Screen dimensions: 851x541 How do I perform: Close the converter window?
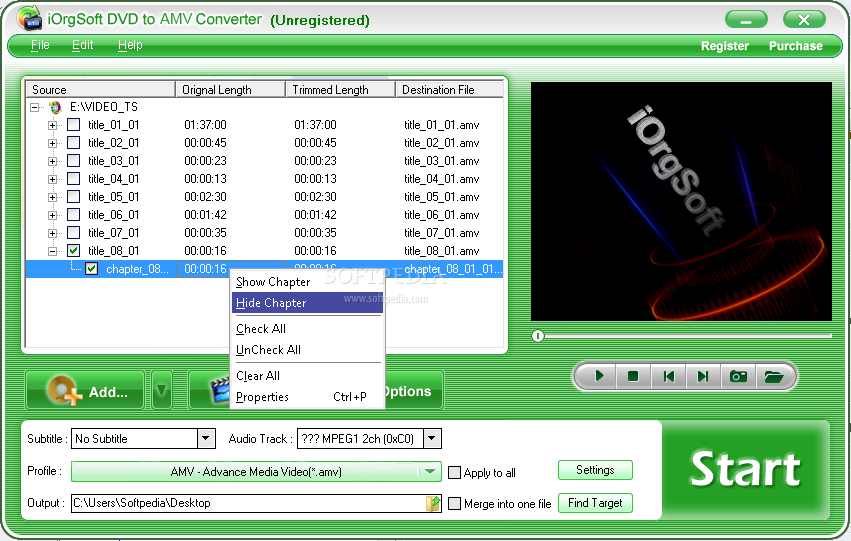click(x=804, y=20)
